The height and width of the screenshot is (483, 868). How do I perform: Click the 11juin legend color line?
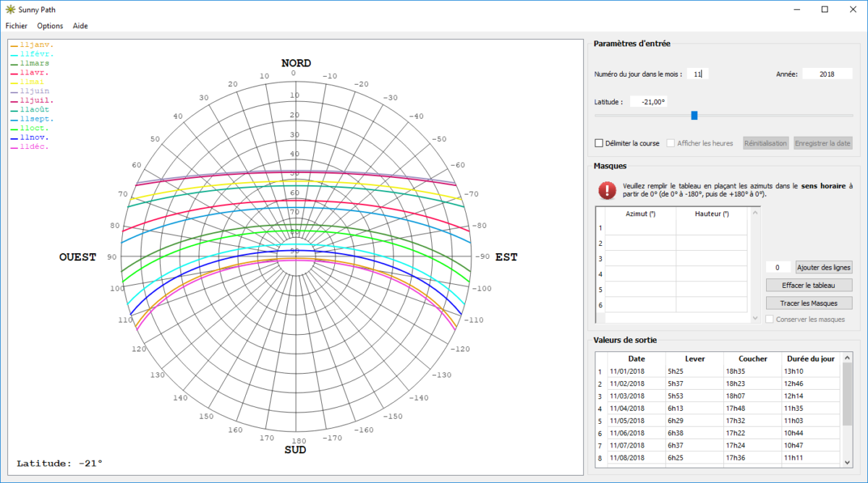coord(14,91)
